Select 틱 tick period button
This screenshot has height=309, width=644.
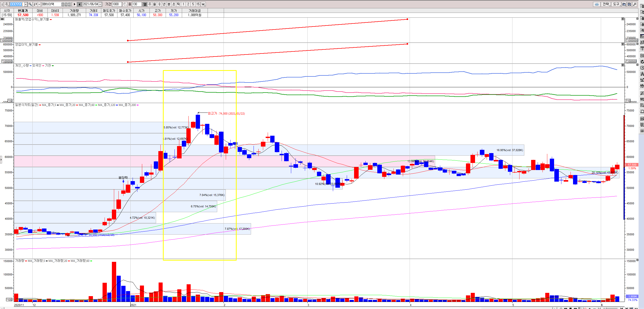[178, 4]
